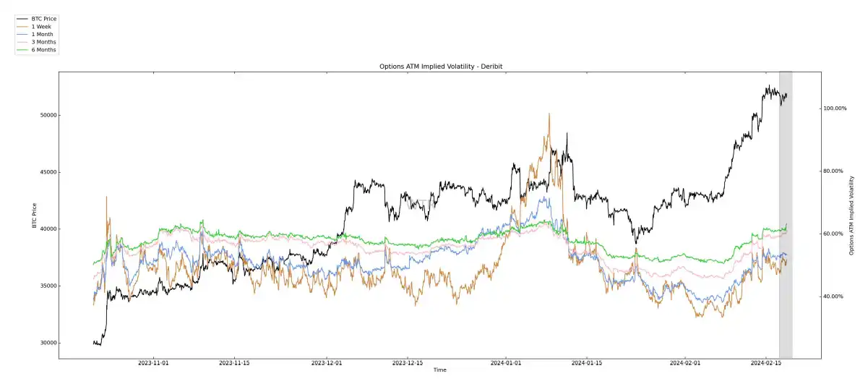Image resolution: width=868 pixels, height=384 pixels.
Task: Click the '2024-02-01' date tick label
Action: [x=684, y=364]
